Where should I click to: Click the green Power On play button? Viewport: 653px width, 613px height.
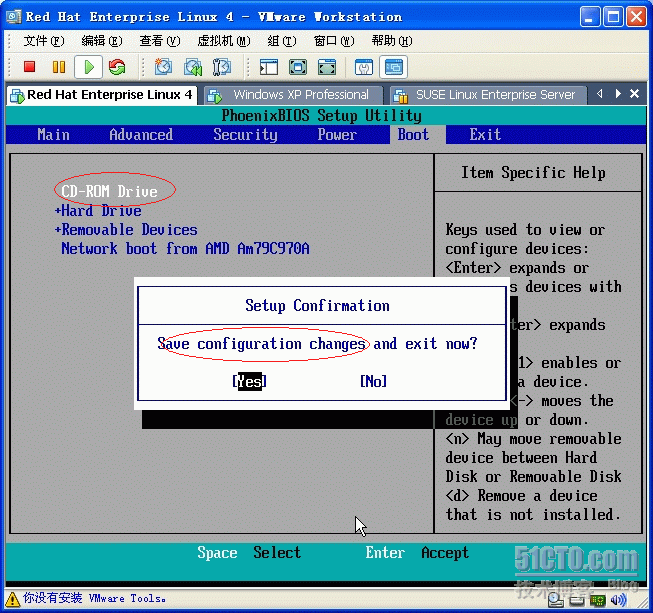tap(88, 67)
